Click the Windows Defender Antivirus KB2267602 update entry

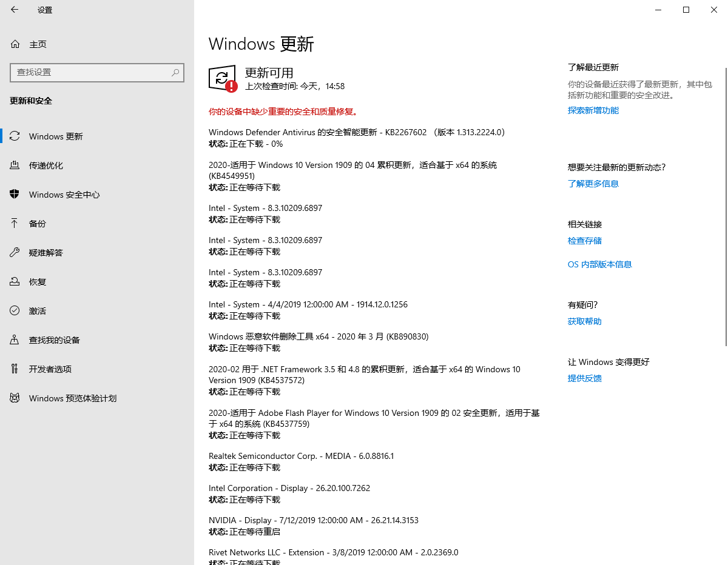coord(357,132)
